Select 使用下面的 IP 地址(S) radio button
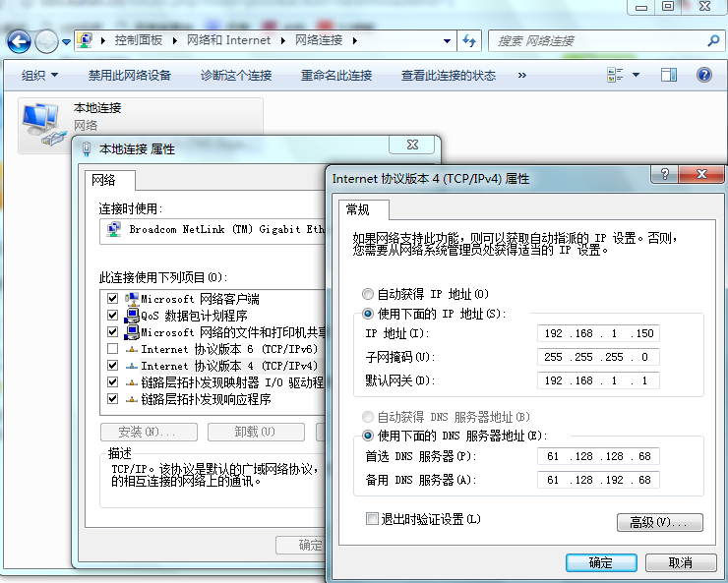This screenshot has height=583, width=728. coord(368,314)
